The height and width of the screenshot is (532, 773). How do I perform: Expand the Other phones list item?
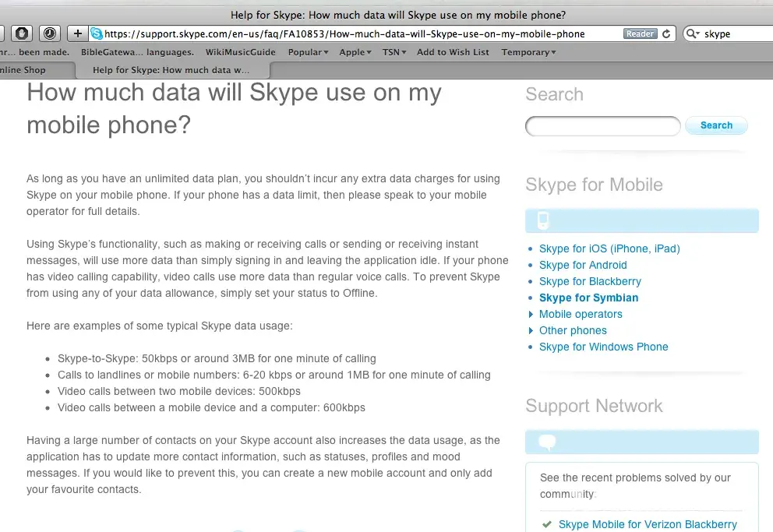pyautogui.click(x=572, y=330)
